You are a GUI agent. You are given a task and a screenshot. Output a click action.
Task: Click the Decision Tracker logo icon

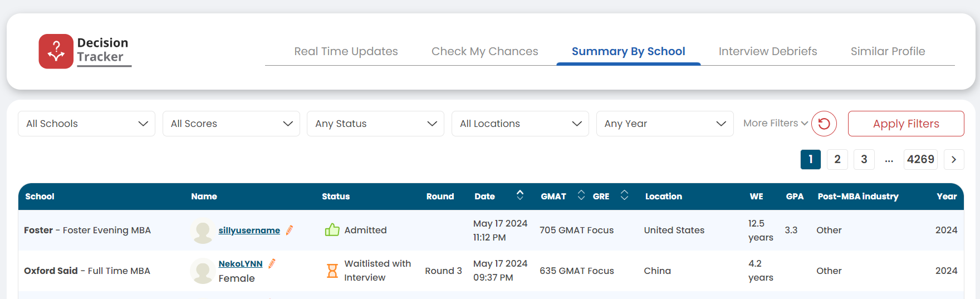(x=56, y=51)
